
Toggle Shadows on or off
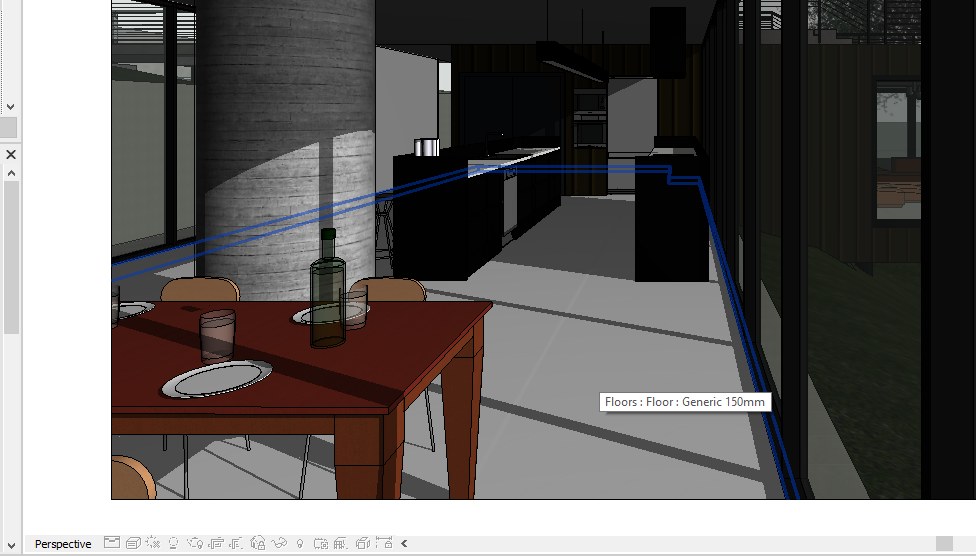(x=174, y=543)
